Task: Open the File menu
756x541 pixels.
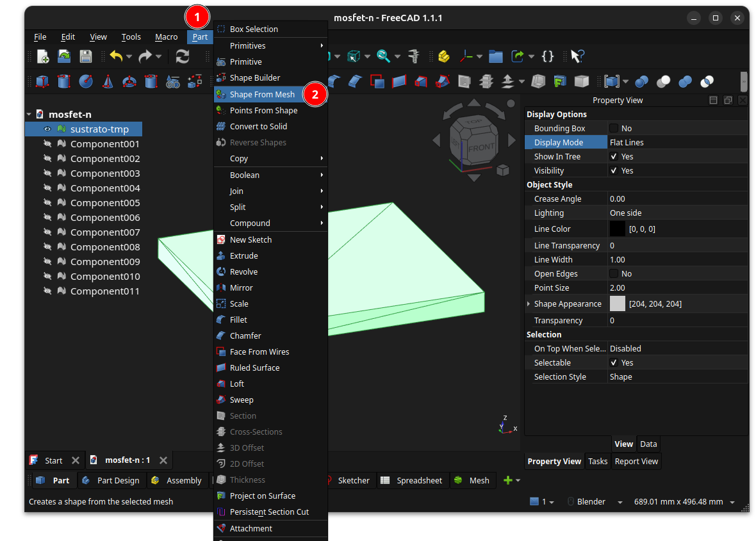Action: click(40, 37)
